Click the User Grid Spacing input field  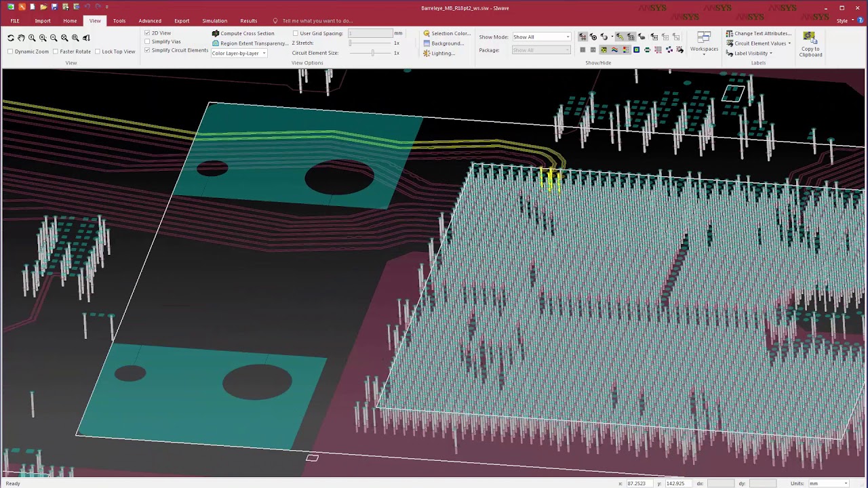click(370, 33)
